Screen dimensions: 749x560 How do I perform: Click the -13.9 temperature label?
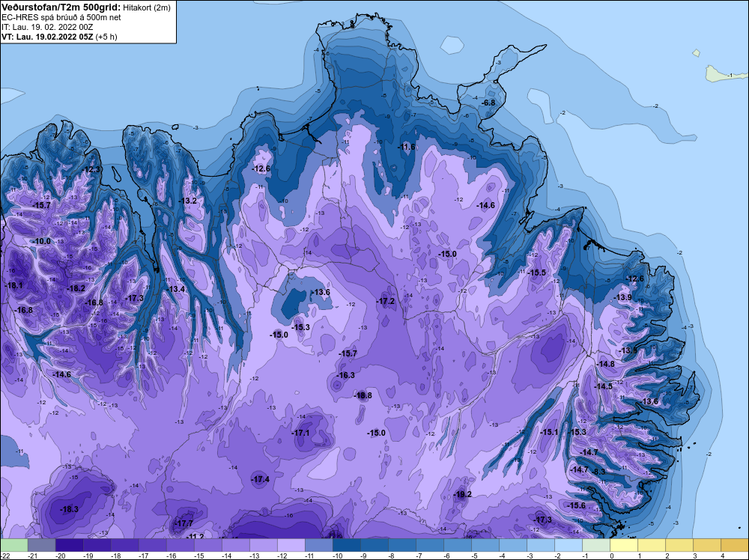pos(623,297)
